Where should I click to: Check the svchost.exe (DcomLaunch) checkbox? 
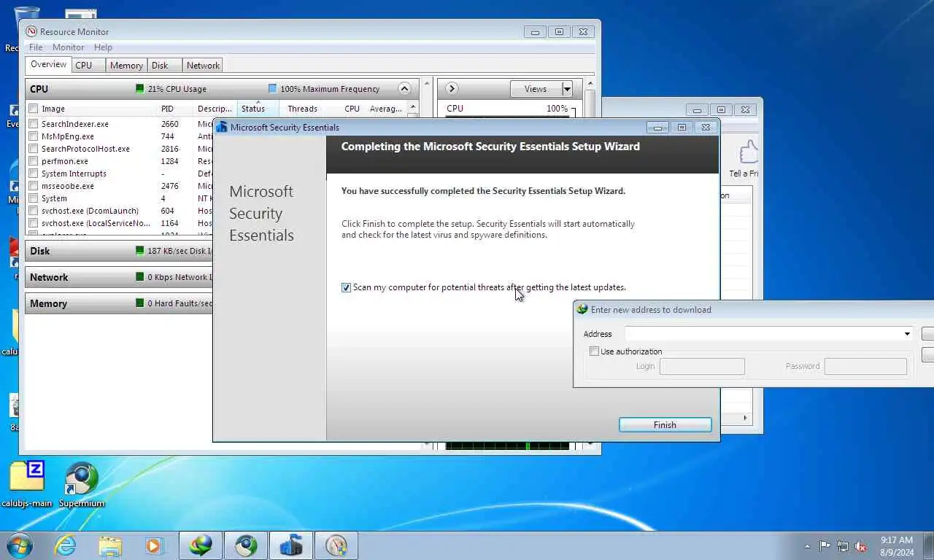pyautogui.click(x=34, y=211)
